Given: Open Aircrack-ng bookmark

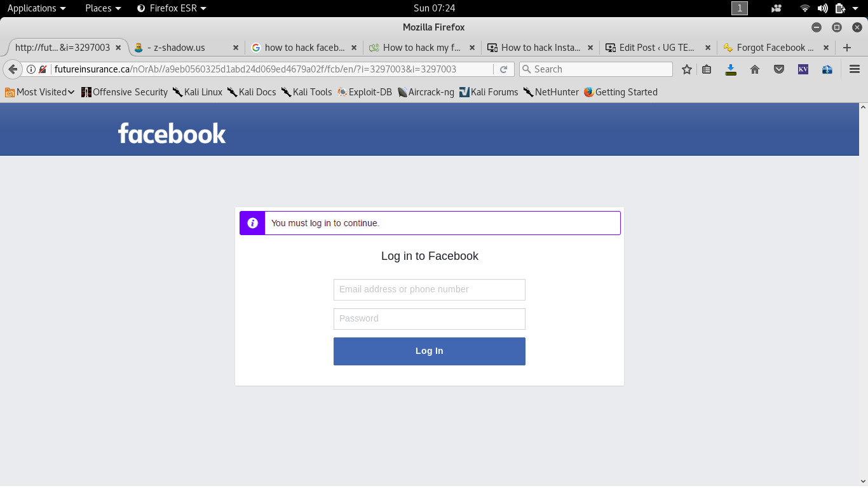Looking at the screenshot, I should (426, 92).
